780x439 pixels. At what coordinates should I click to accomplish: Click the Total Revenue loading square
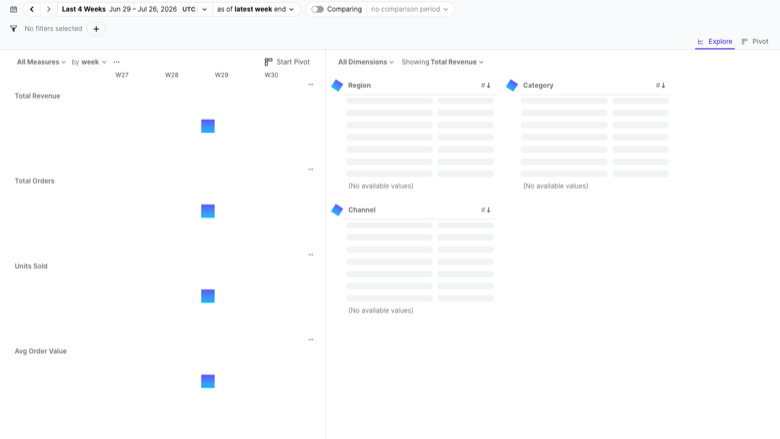click(208, 126)
